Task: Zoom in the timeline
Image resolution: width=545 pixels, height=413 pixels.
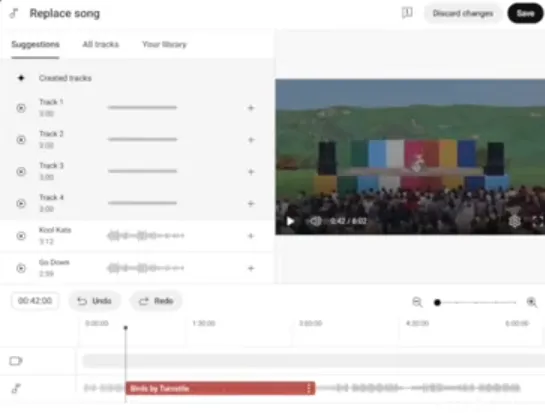Action: [x=532, y=302]
